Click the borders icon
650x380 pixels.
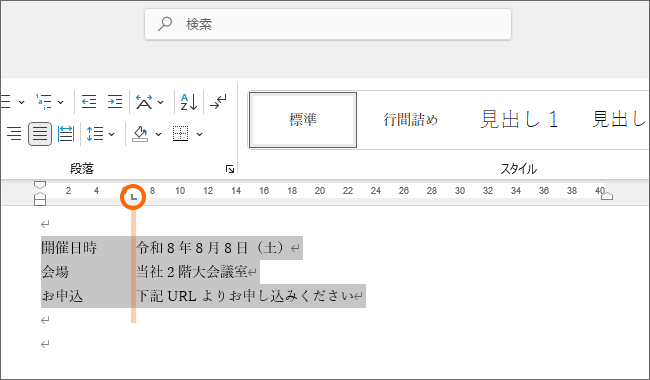point(180,134)
